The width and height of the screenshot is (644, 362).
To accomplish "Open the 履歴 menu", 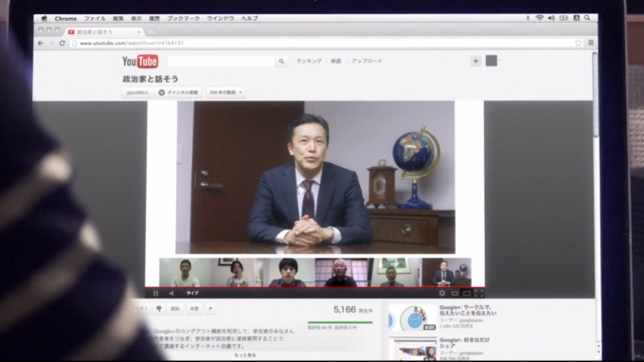I will pyautogui.click(x=154, y=19).
